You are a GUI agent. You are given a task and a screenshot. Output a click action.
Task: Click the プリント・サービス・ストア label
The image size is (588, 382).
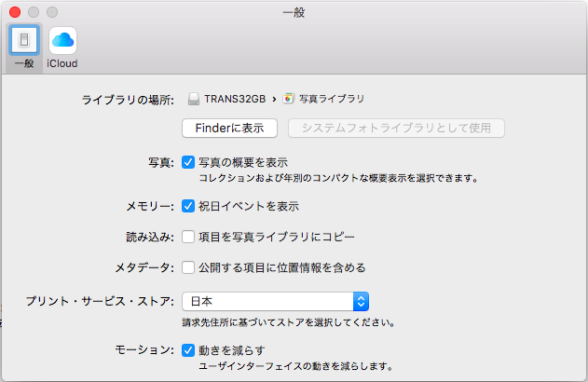pyautogui.click(x=100, y=301)
